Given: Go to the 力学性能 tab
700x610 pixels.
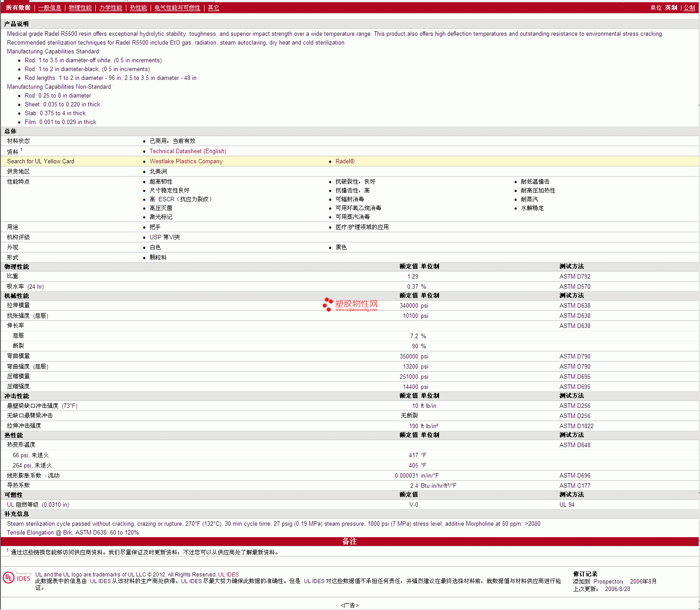Looking at the screenshot, I should (x=110, y=8).
